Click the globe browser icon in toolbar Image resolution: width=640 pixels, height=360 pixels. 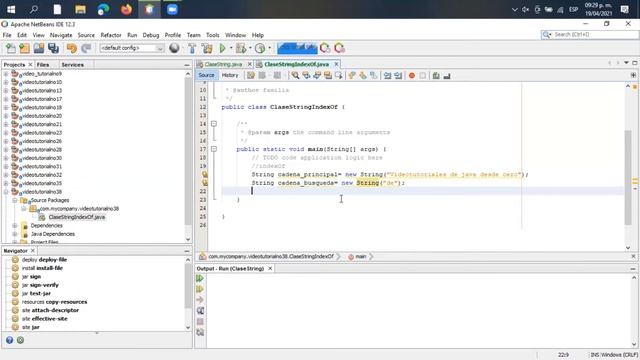pos(174,48)
